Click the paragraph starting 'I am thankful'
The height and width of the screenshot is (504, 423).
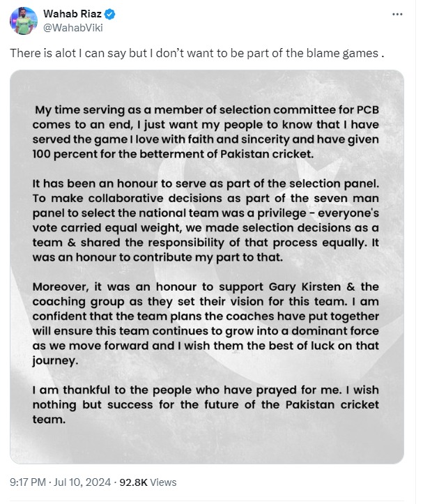(206, 405)
